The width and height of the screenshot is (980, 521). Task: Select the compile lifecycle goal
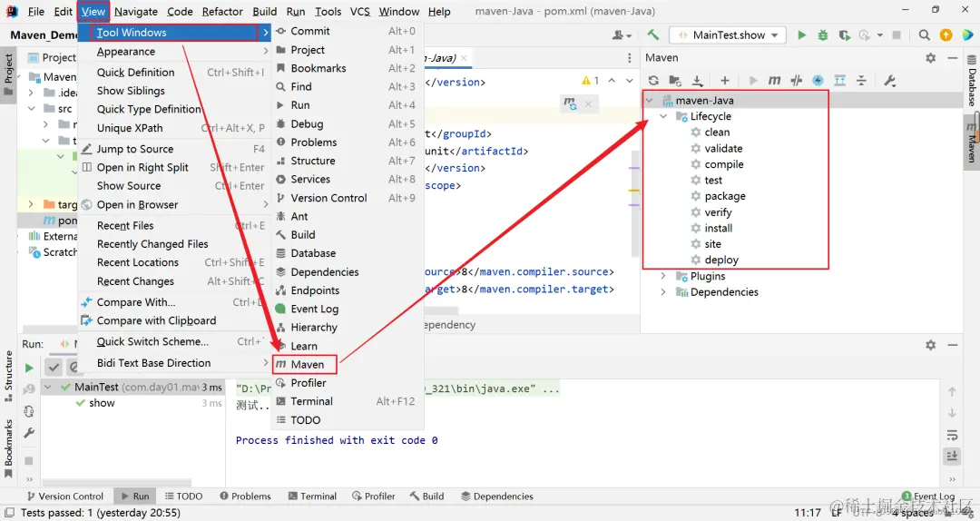coord(724,164)
